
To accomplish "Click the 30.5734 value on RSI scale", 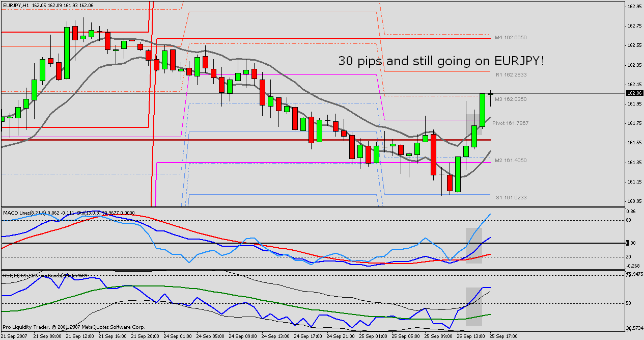I will click(634, 328).
